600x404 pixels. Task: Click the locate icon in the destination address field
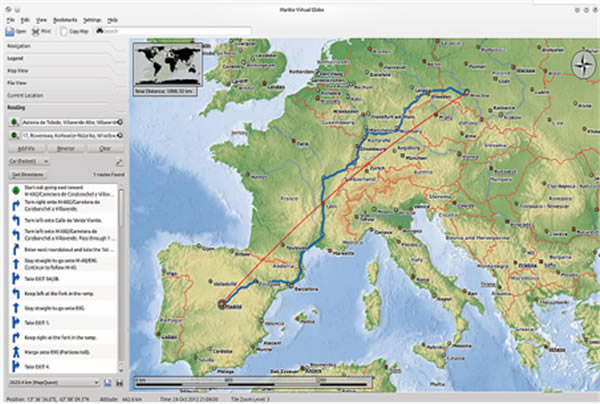[x=120, y=135]
